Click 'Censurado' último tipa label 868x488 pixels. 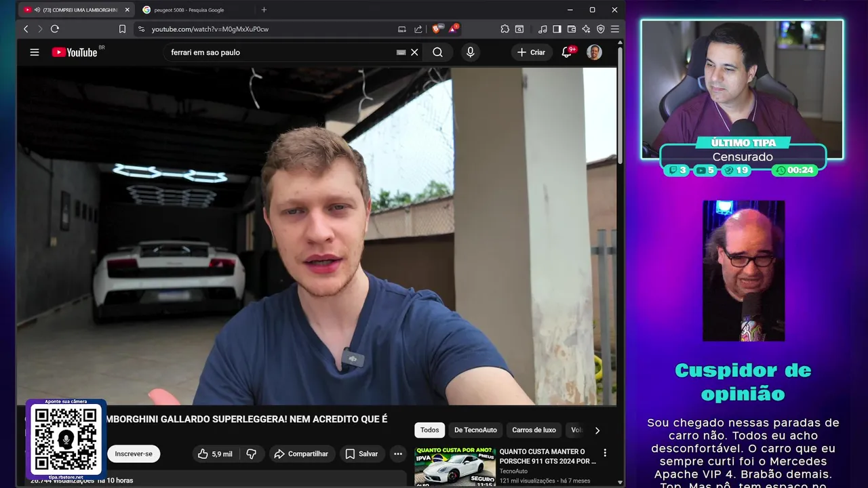tap(743, 157)
